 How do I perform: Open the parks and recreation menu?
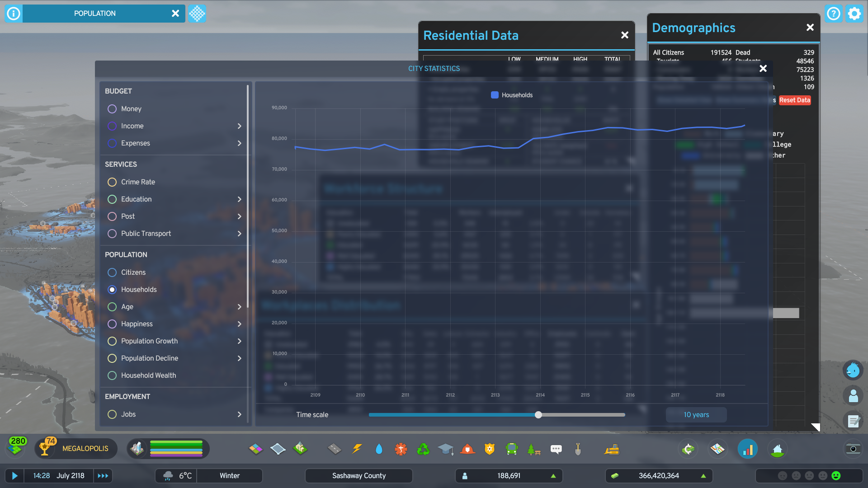point(533,449)
